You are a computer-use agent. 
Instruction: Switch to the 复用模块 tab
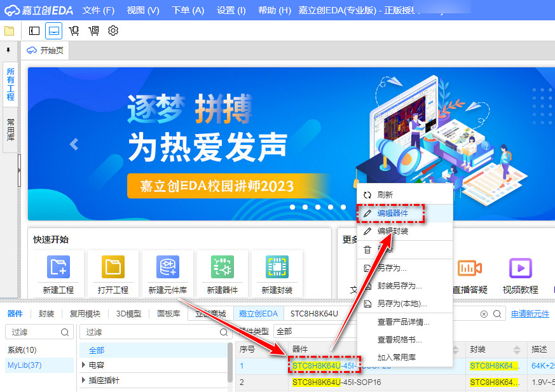click(x=85, y=313)
